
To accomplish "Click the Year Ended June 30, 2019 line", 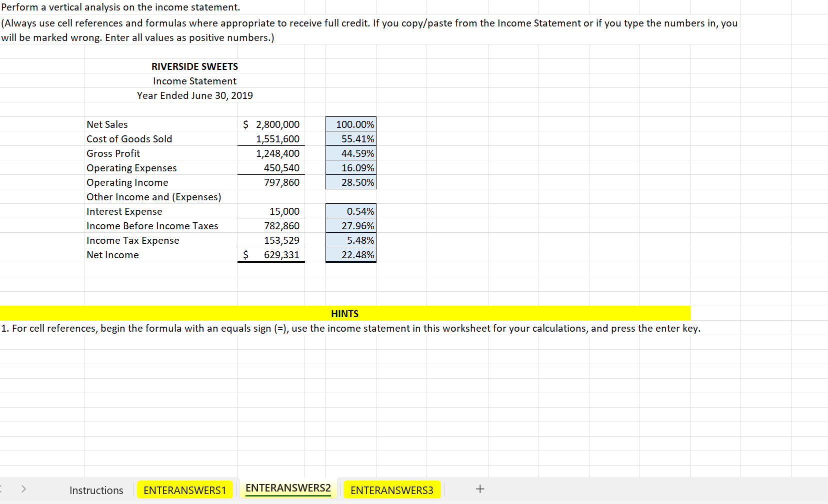I will tap(194, 95).
